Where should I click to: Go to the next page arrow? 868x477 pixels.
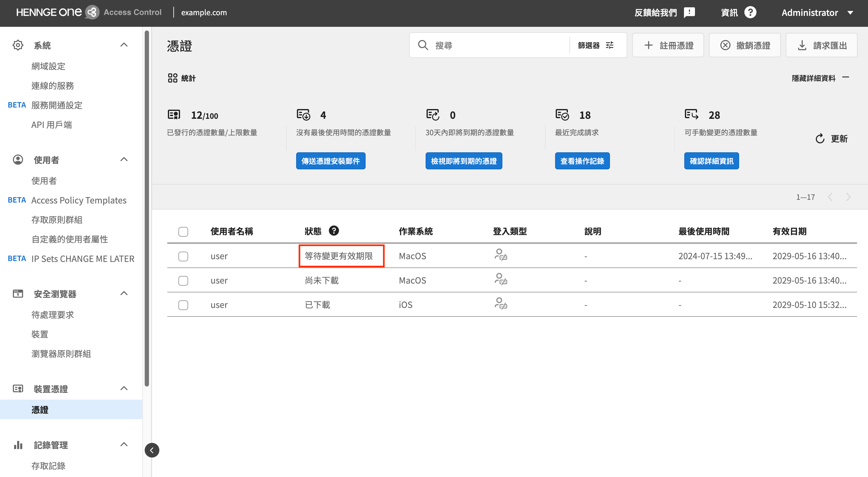(x=849, y=197)
